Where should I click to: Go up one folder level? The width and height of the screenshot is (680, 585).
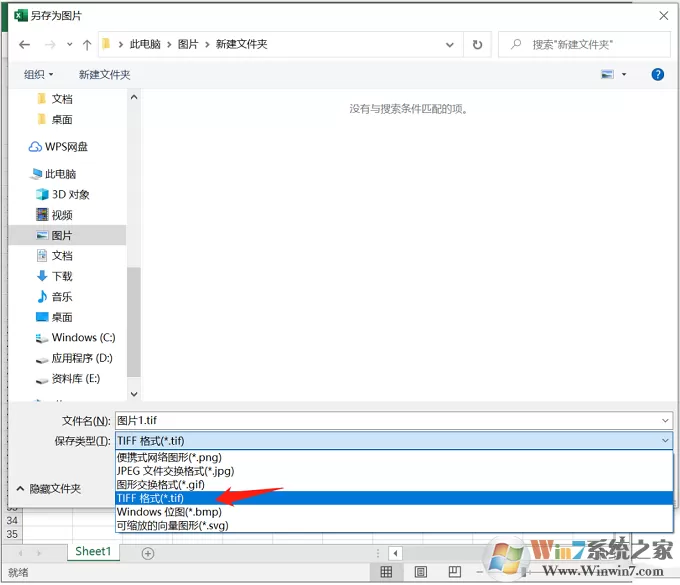click(87, 44)
